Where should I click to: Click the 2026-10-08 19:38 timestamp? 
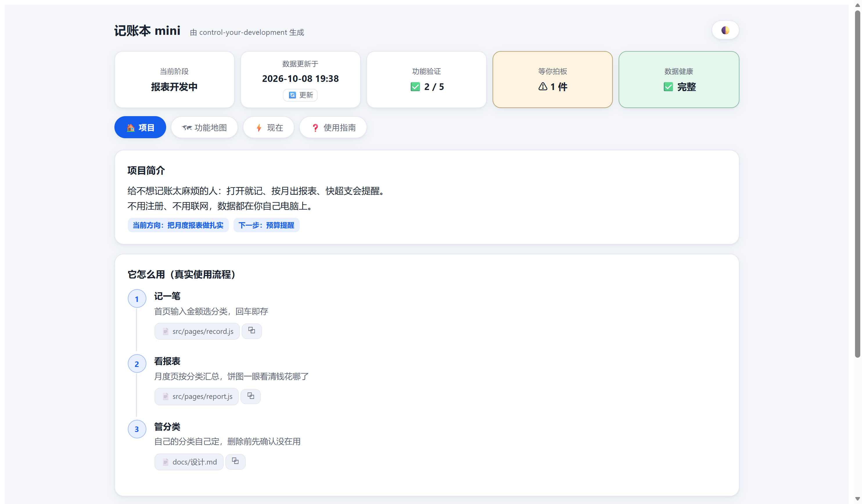(300, 79)
